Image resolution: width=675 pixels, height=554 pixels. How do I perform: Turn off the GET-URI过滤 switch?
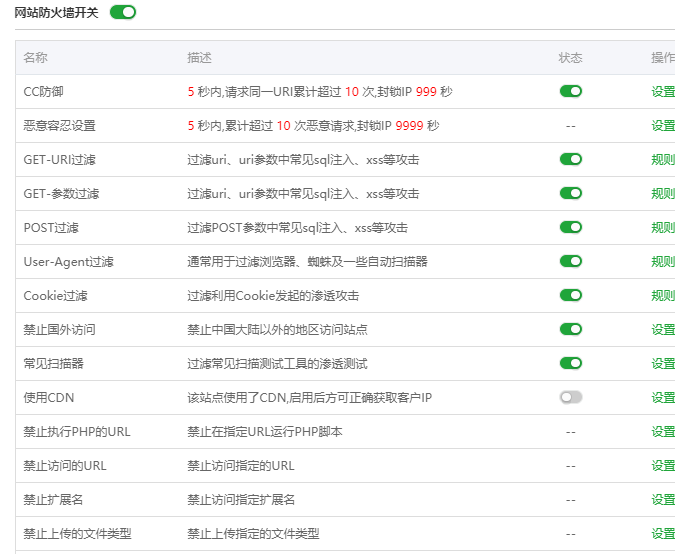point(570,159)
